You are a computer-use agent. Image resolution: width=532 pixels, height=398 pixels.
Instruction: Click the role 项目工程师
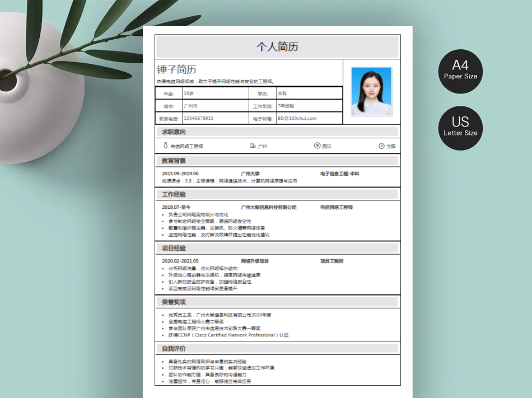tap(332, 261)
